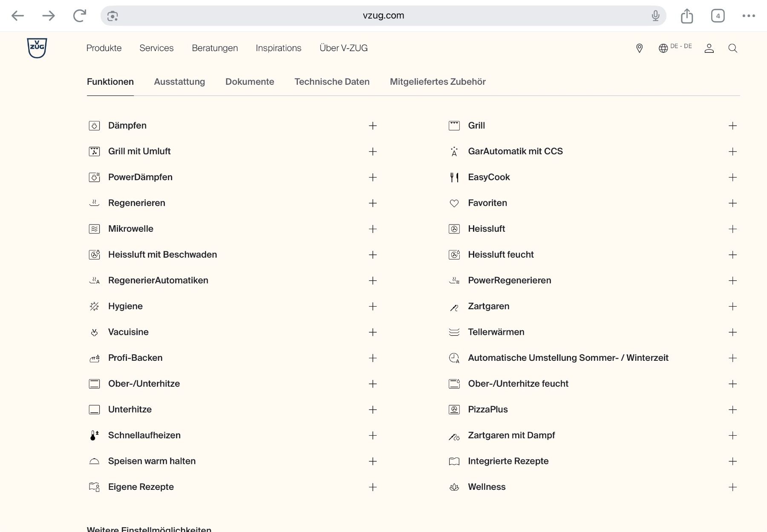Screen dimensions: 767x532
Task: Click the address bar camera search icon
Action: pyautogui.click(x=112, y=16)
